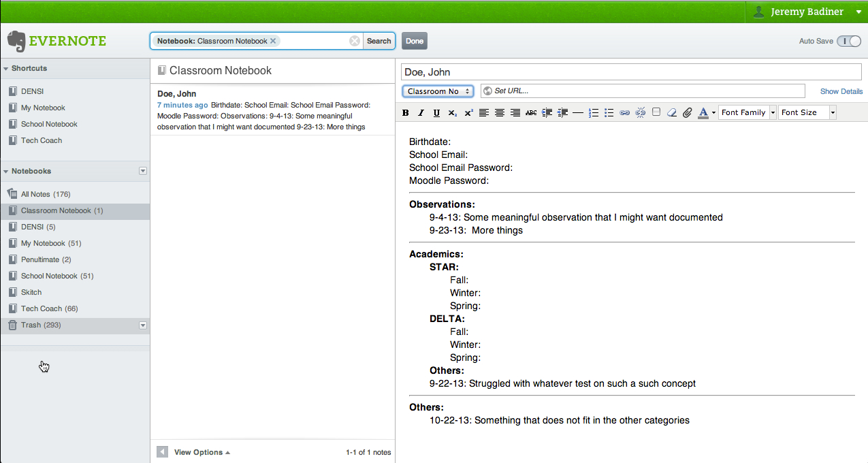This screenshot has width=868, height=463.
Task: Toggle underline formatting
Action: click(x=436, y=113)
